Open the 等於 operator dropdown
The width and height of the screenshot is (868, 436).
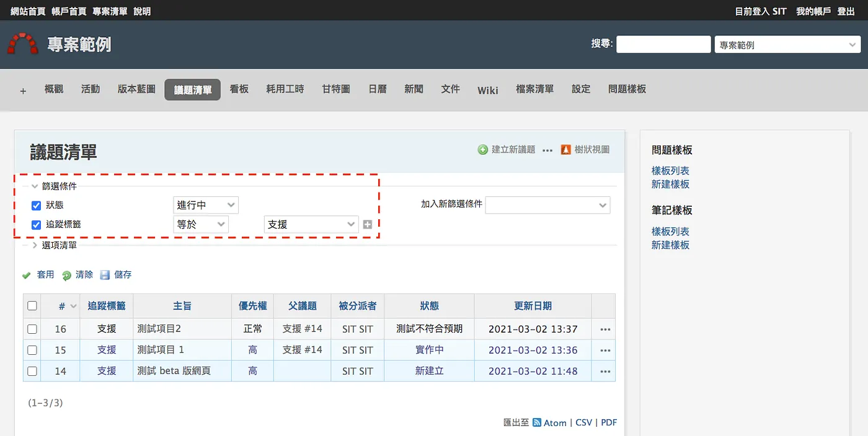click(201, 224)
